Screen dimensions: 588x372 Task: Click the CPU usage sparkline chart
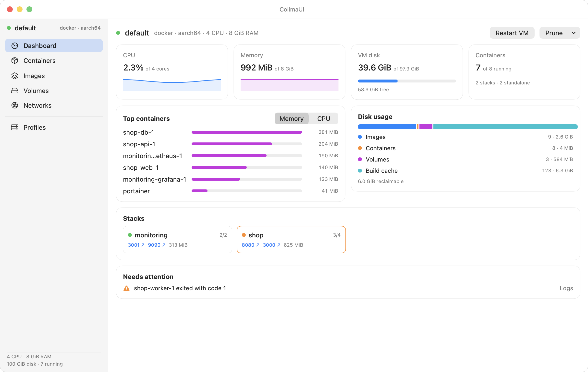tap(172, 85)
